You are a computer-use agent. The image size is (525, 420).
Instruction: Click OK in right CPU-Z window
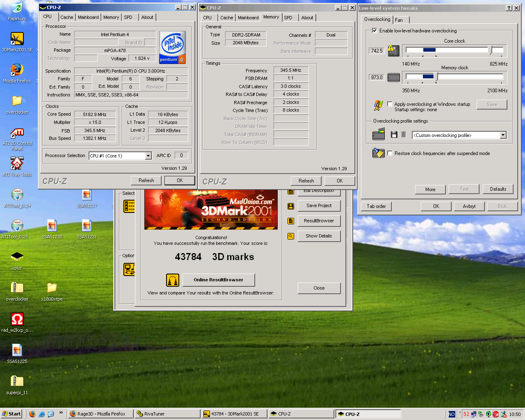point(340,181)
